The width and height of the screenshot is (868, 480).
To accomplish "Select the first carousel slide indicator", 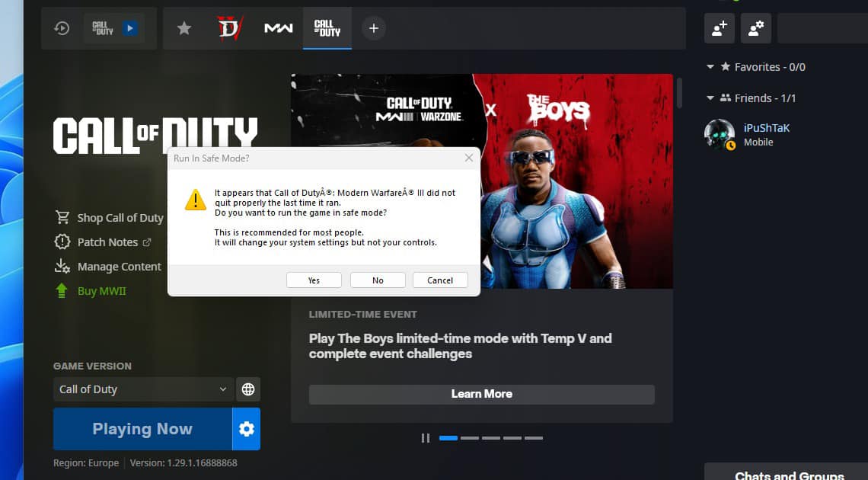I will 448,438.
